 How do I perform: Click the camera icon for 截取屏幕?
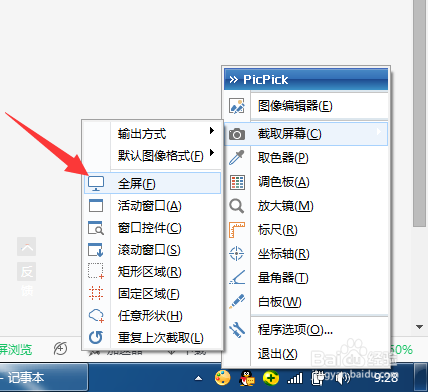point(237,134)
